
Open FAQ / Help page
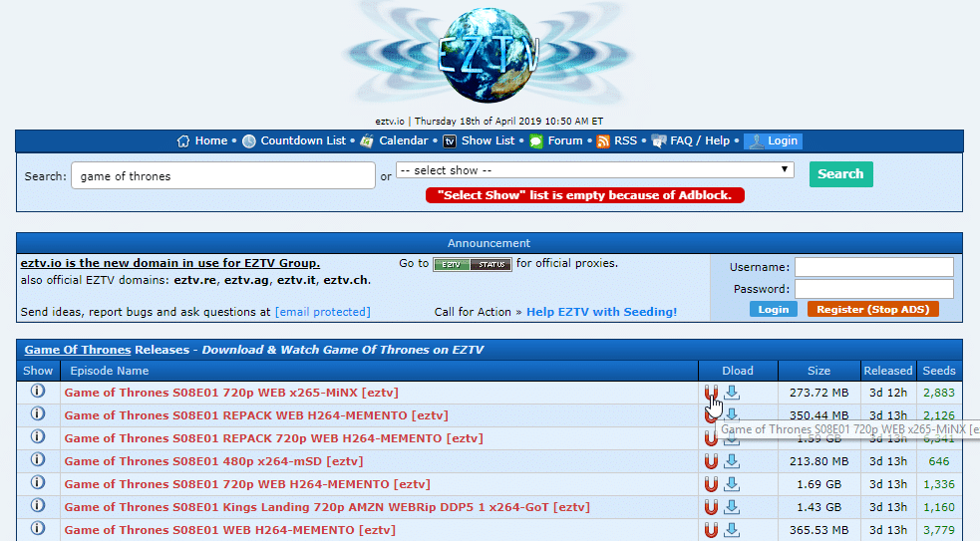[700, 140]
